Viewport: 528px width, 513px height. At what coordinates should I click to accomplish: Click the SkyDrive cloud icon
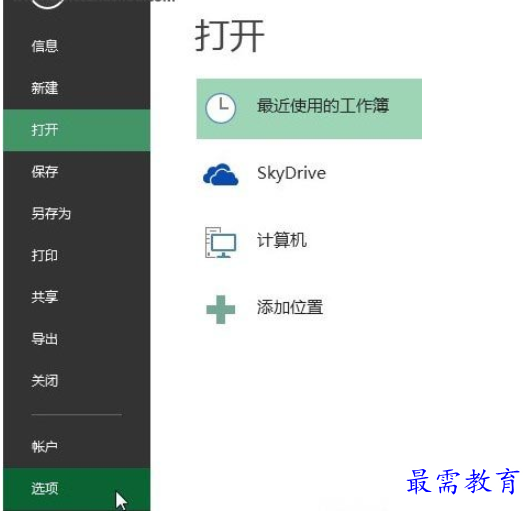(221, 174)
